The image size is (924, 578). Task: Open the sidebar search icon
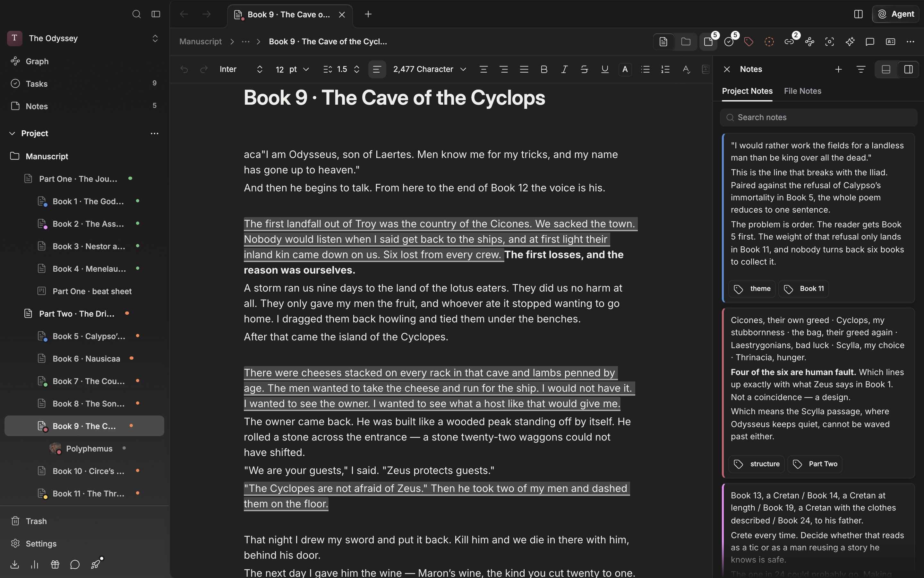point(136,14)
